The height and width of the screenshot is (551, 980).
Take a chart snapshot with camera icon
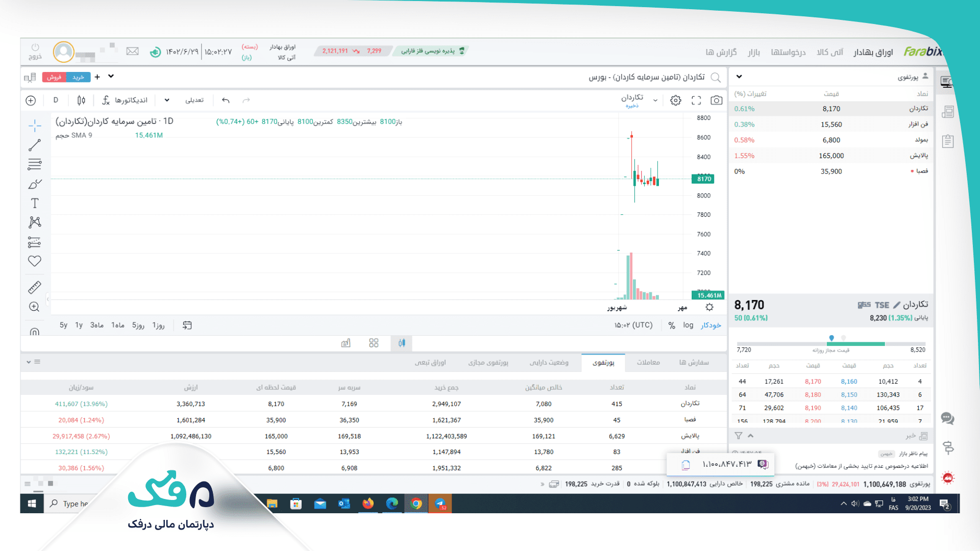point(717,100)
